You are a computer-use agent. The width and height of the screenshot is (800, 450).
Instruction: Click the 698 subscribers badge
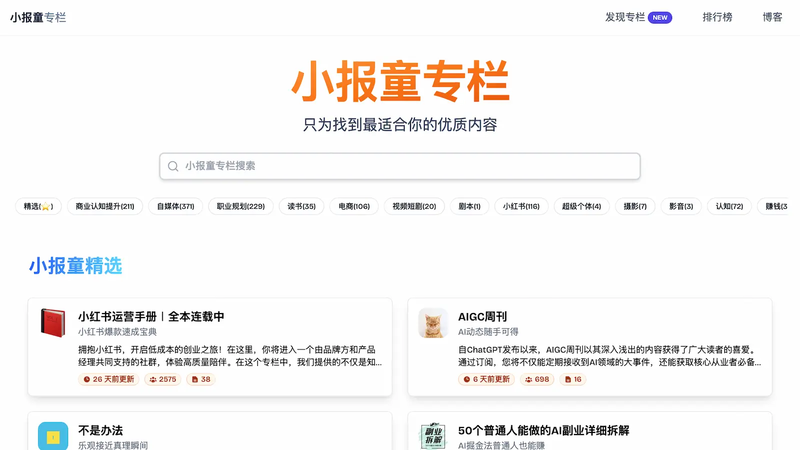click(537, 379)
